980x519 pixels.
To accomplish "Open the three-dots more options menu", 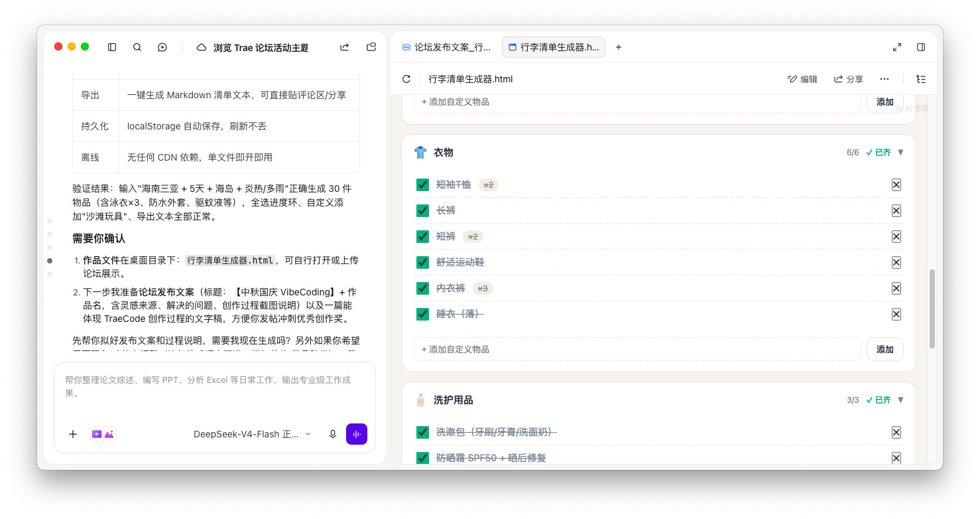I will (885, 79).
